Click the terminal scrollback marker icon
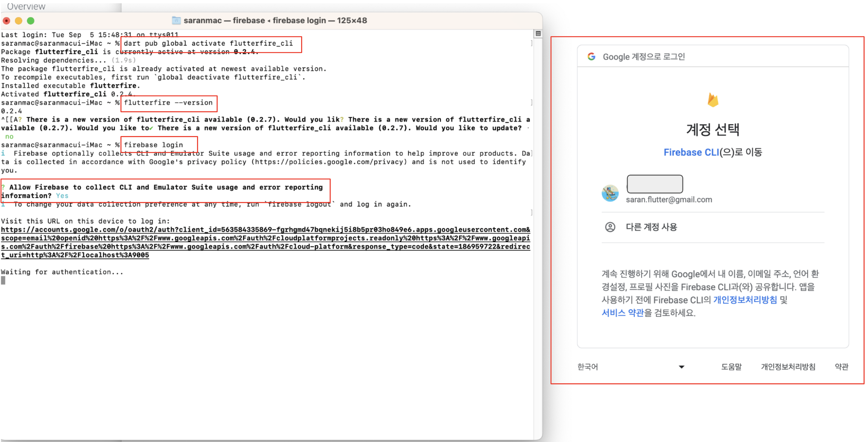This screenshot has height=442, width=868. (538, 34)
